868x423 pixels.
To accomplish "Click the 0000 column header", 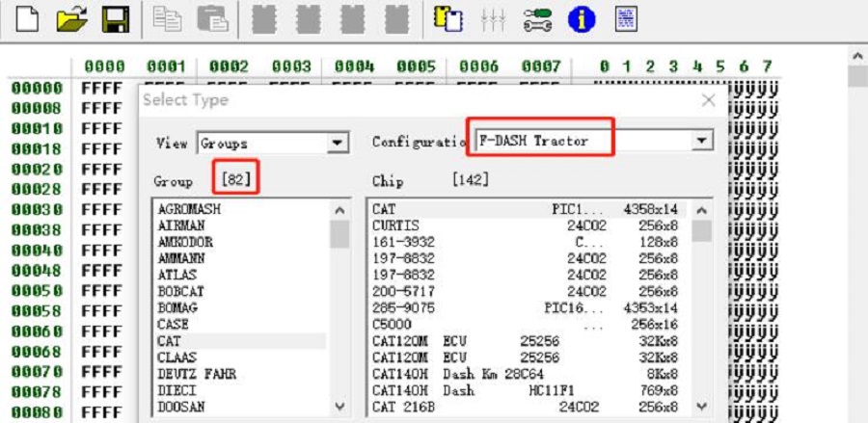I will (x=104, y=66).
